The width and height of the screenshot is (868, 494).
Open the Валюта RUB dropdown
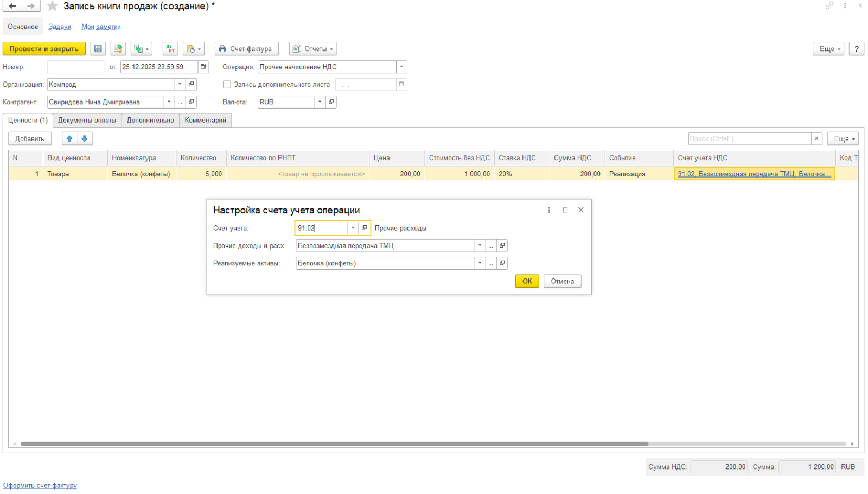coord(320,102)
